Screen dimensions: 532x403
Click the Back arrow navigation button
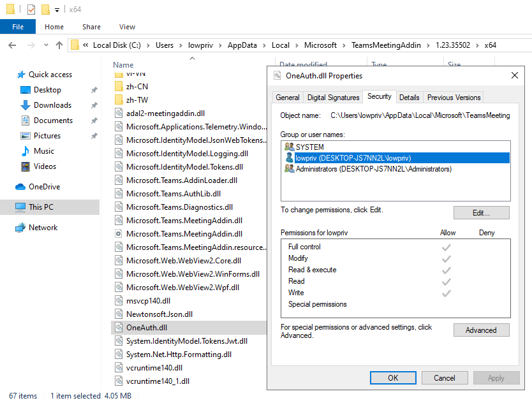click(12, 45)
